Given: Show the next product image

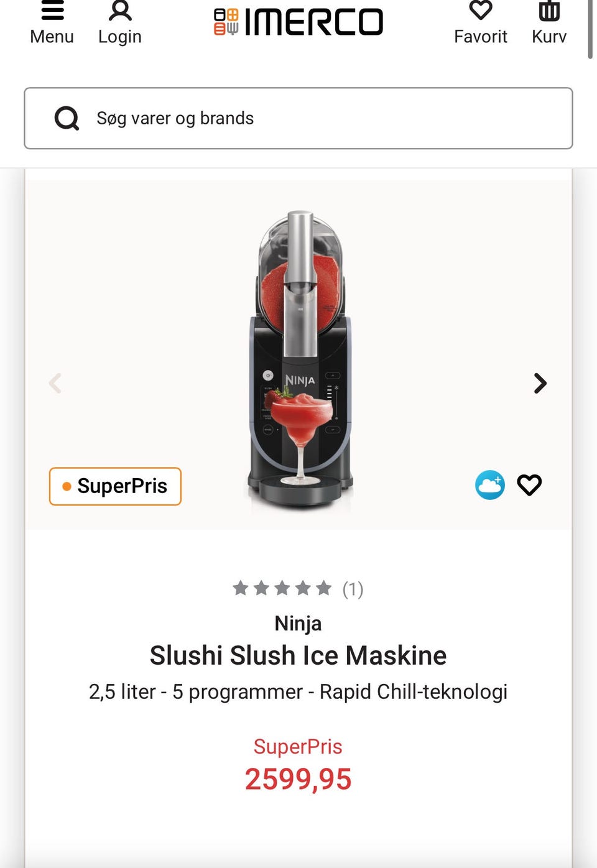Looking at the screenshot, I should coord(540,383).
